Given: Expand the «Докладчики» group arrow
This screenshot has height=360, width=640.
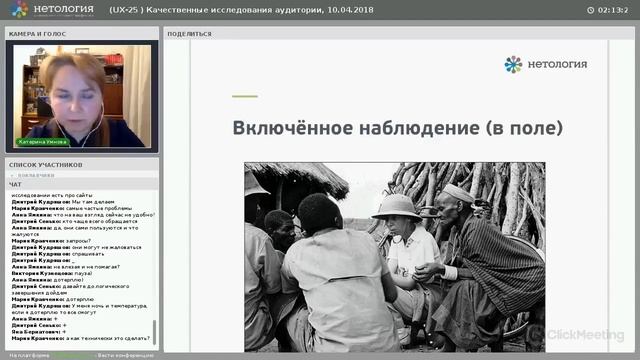Looking at the screenshot, I should pos(12,176).
